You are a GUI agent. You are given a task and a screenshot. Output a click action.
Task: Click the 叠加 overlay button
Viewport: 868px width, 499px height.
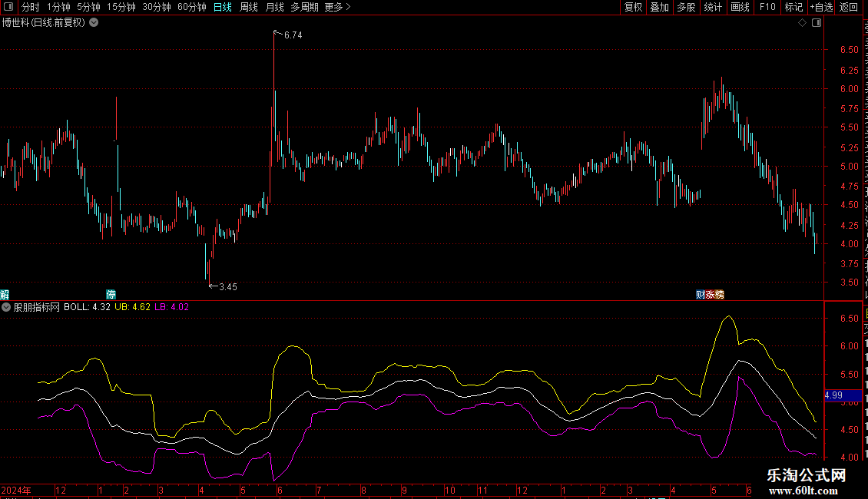tap(659, 7)
